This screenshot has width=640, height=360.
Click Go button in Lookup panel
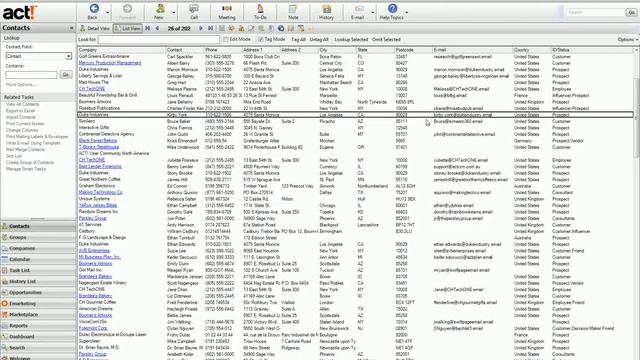pyautogui.click(x=66, y=74)
